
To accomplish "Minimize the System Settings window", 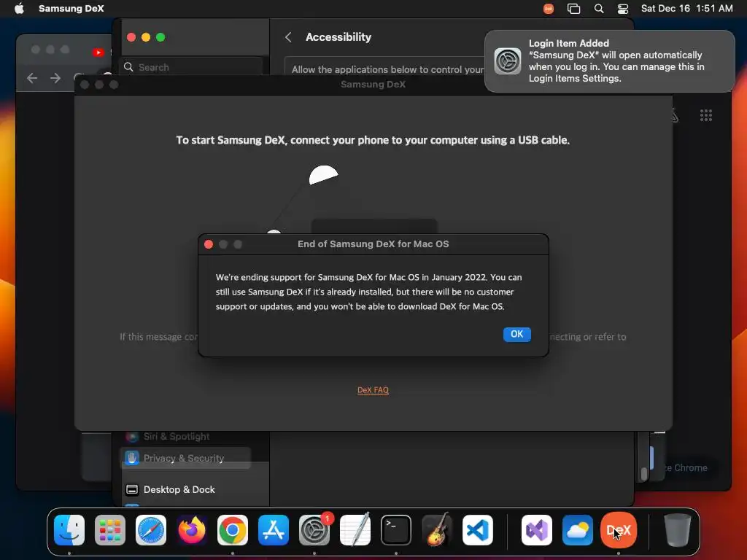I will [x=146, y=37].
